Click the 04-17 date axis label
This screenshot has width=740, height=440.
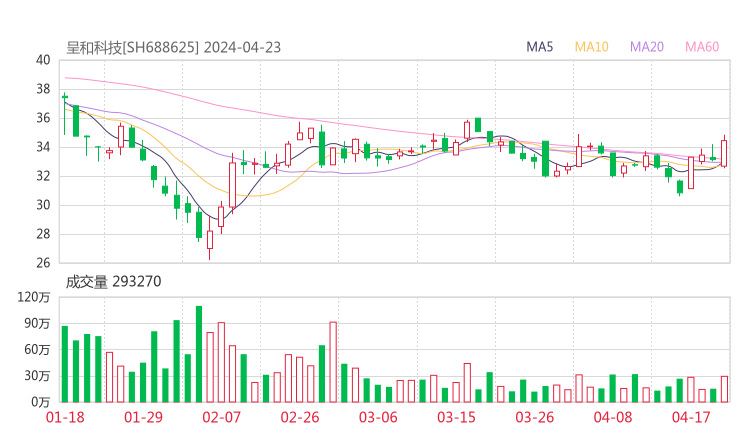click(691, 417)
